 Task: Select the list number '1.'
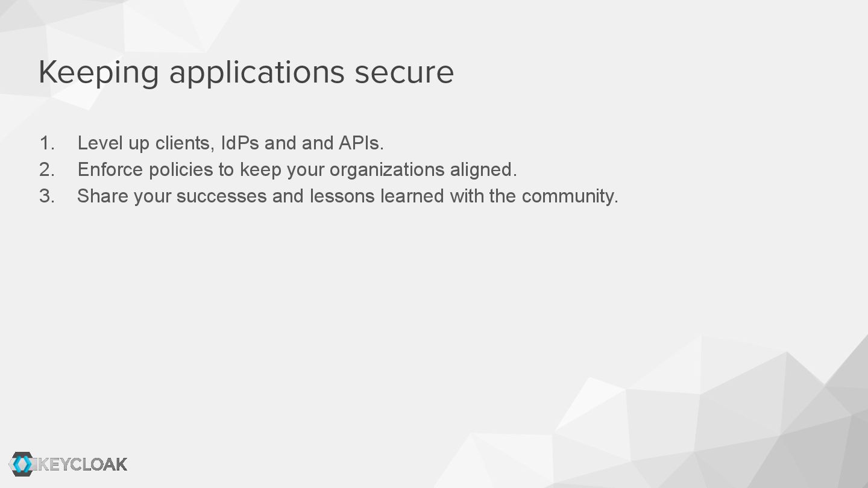coord(47,143)
